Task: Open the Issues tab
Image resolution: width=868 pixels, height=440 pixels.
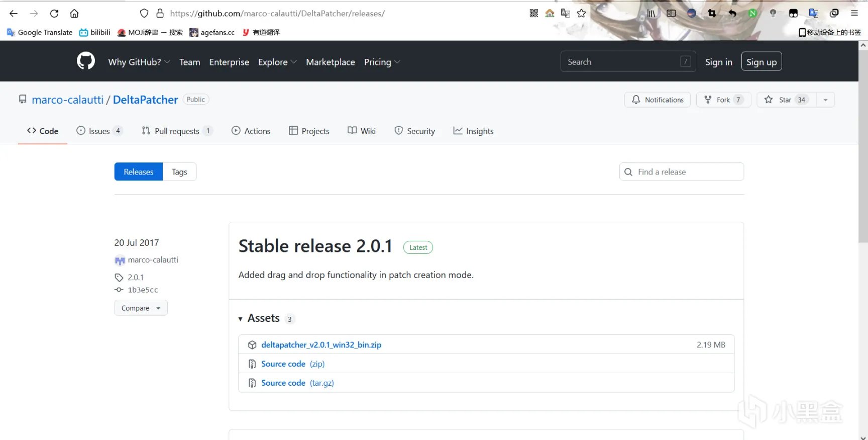Action: tap(99, 131)
